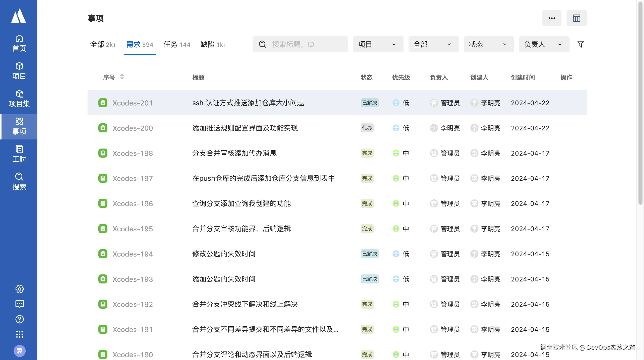The height and width of the screenshot is (360, 644).
Task: Expand the 项目 dropdown filter
Action: point(378,44)
